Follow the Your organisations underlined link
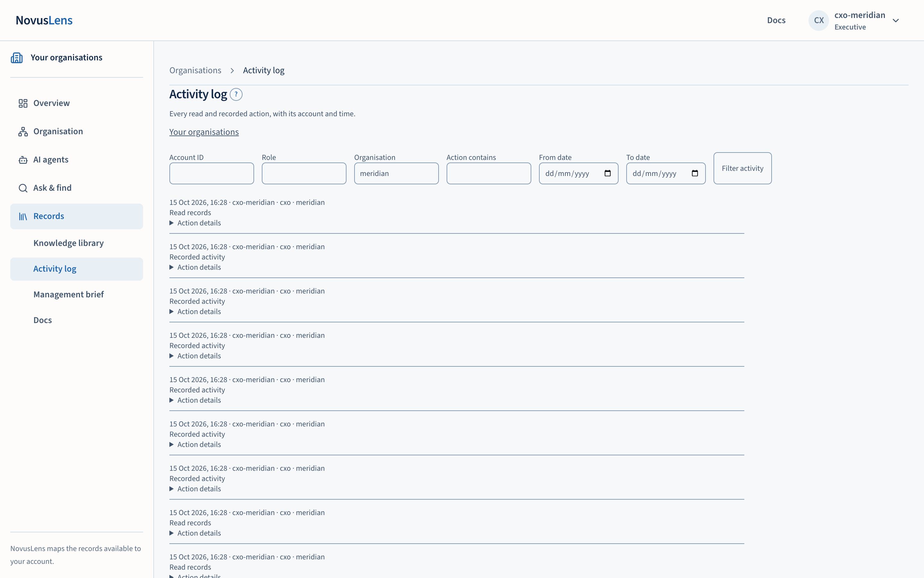 pyautogui.click(x=204, y=132)
